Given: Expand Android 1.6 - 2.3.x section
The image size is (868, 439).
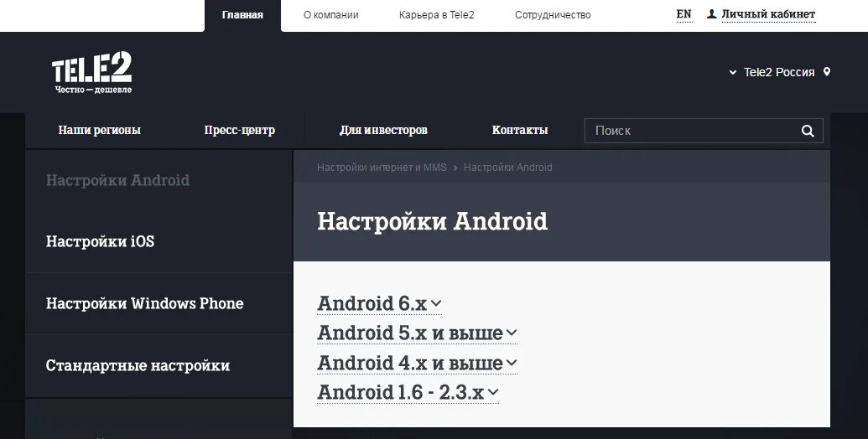Looking at the screenshot, I should click(x=408, y=393).
